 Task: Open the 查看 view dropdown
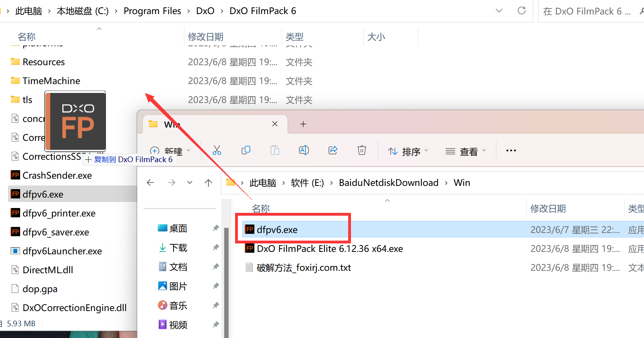pyautogui.click(x=466, y=151)
